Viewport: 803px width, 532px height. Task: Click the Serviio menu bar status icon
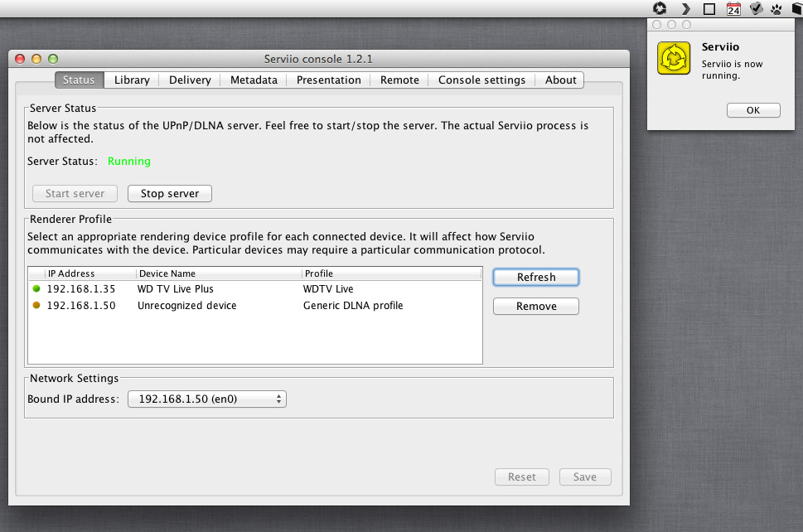coord(660,8)
